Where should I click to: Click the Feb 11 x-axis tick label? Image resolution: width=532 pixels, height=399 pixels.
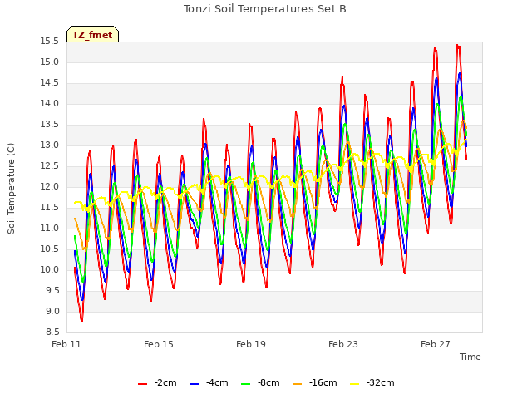66,344
